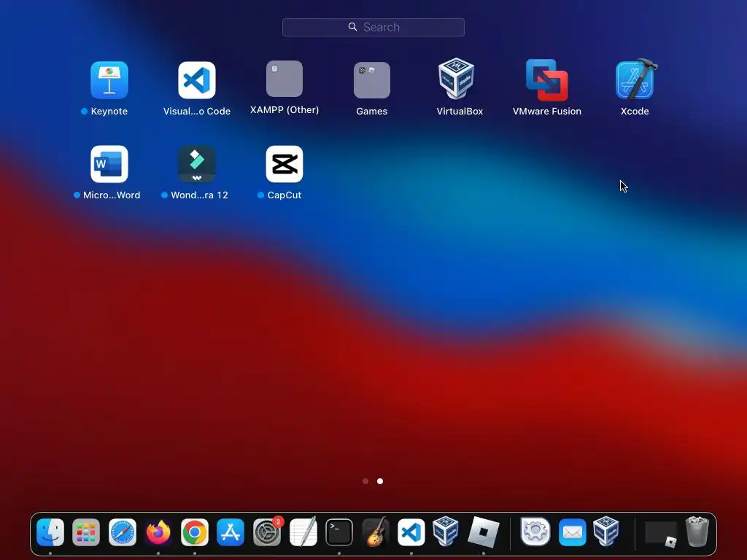Open the Trash from the Dock

click(x=697, y=532)
